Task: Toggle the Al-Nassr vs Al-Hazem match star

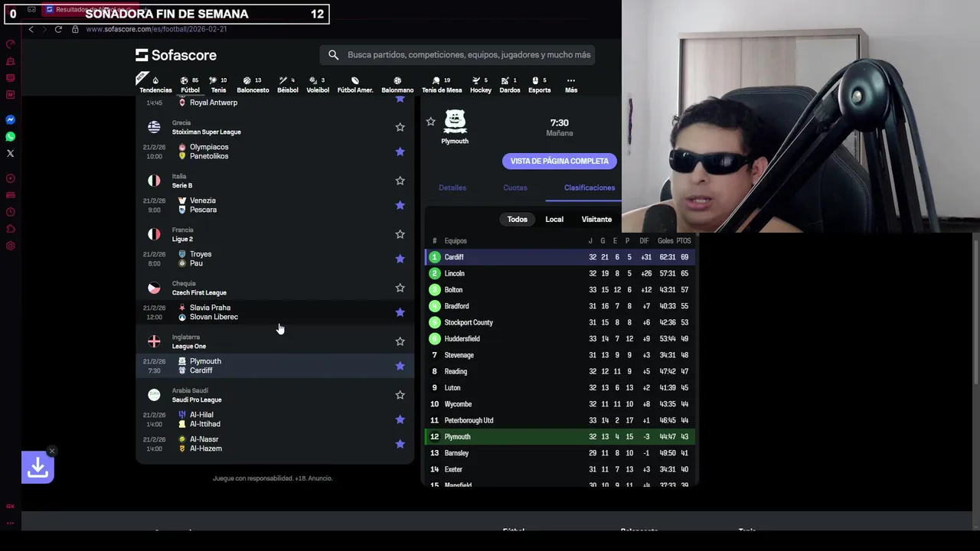Action: point(400,444)
